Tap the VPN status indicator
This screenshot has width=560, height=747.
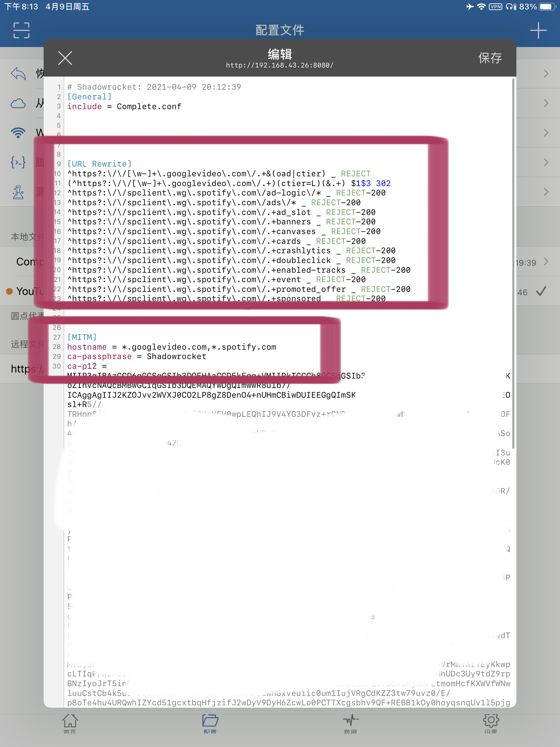pyautogui.click(x=496, y=7)
